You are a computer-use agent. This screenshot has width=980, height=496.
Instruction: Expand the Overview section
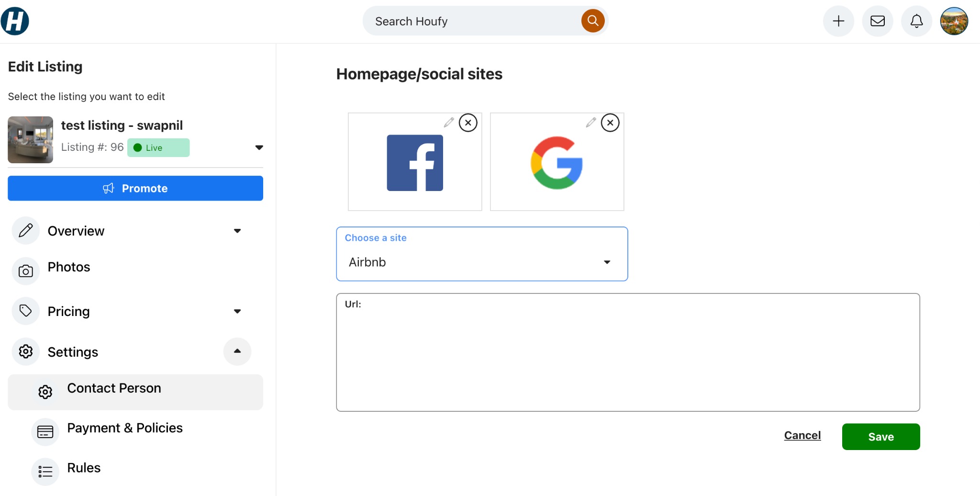[x=237, y=231]
